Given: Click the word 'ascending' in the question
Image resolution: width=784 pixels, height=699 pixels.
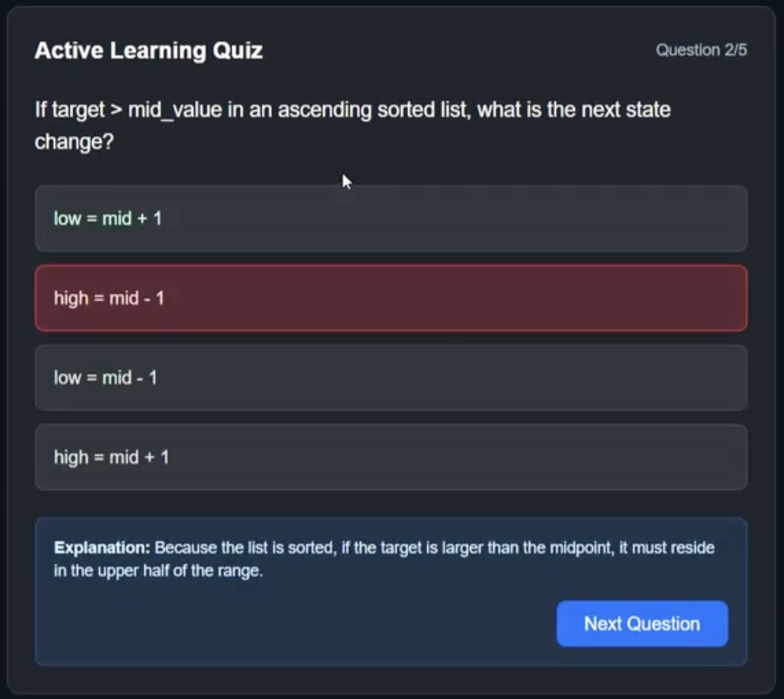Looking at the screenshot, I should pos(325,110).
